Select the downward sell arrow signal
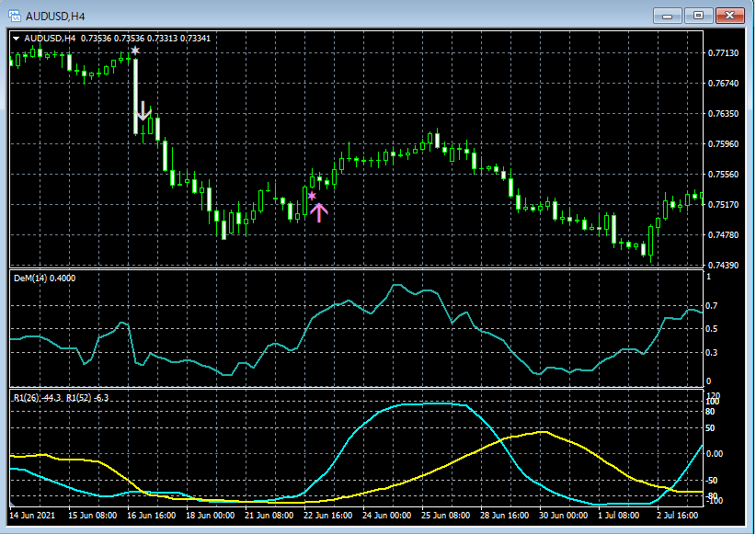 point(143,114)
